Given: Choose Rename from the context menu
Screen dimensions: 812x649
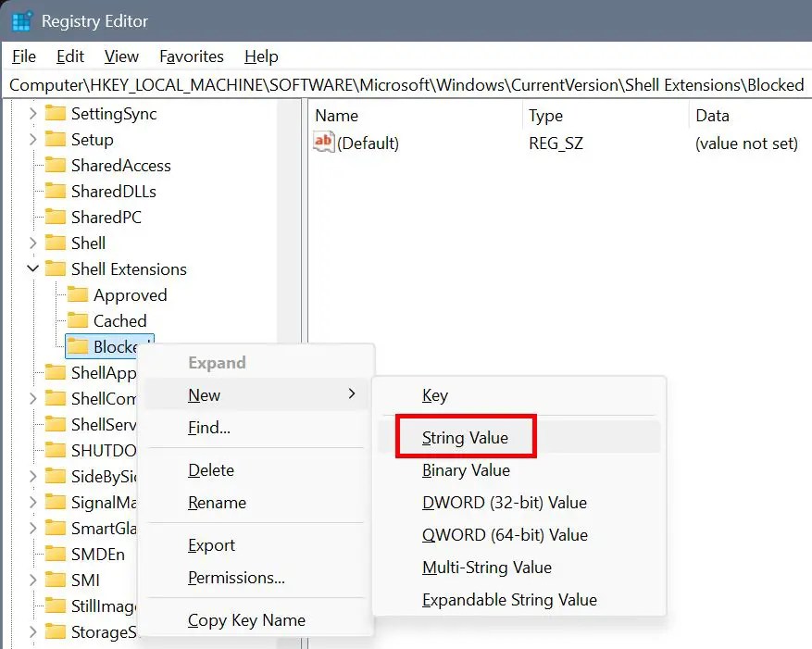Looking at the screenshot, I should pyautogui.click(x=256, y=503).
